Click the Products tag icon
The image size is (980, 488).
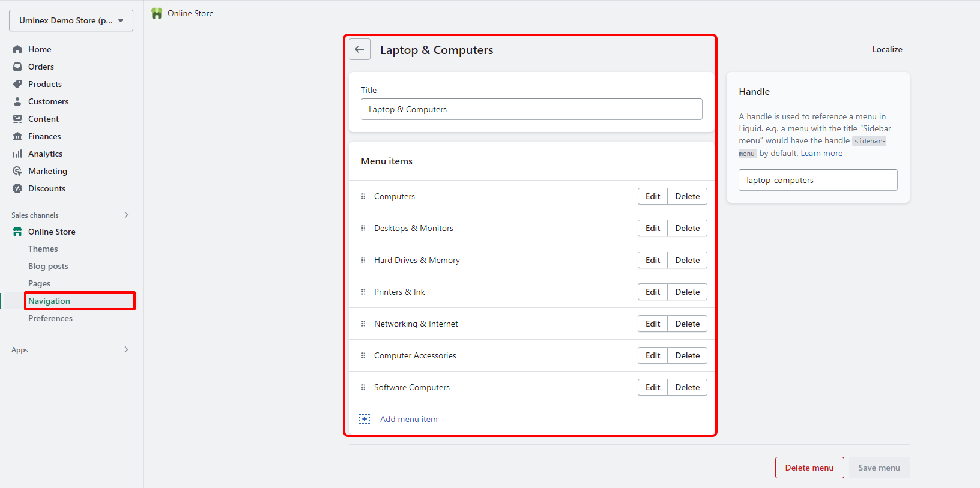[17, 84]
